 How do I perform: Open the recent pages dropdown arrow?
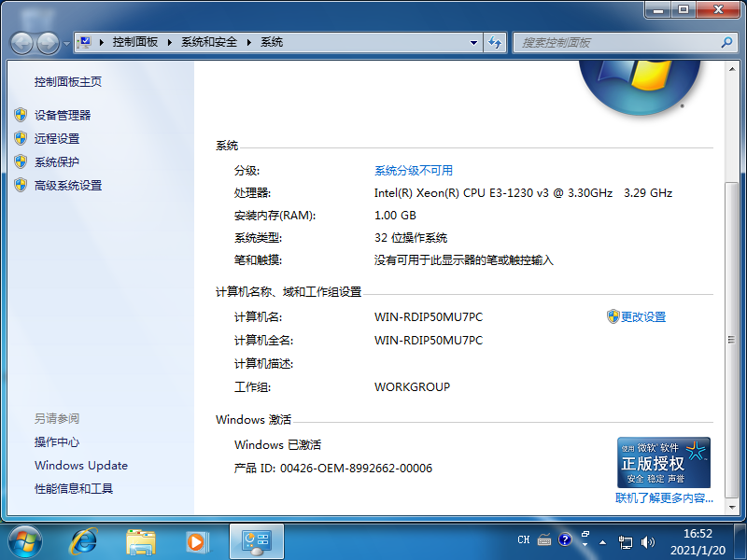[66, 43]
